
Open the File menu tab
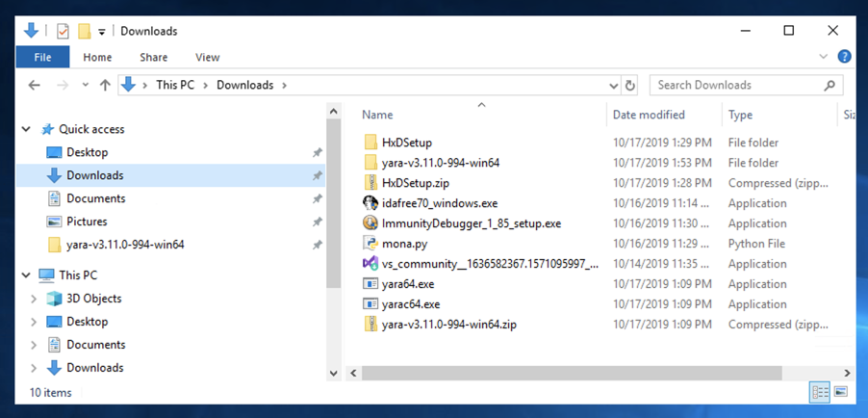[42, 57]
